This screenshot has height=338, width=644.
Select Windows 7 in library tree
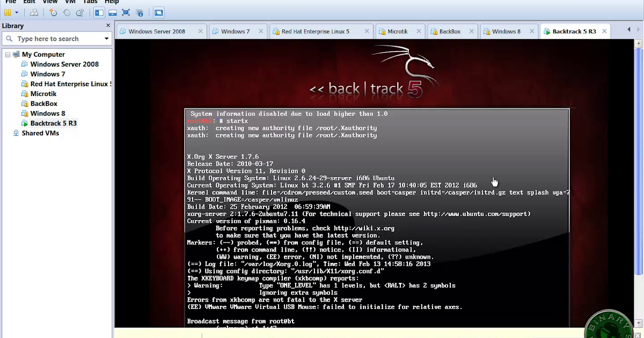coord(48,74)
